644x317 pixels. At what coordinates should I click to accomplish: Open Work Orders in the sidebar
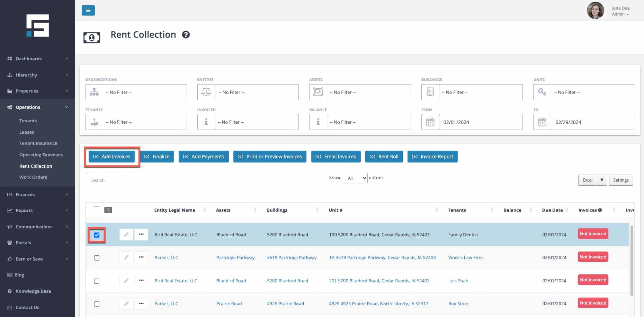(x=33, y=177)
